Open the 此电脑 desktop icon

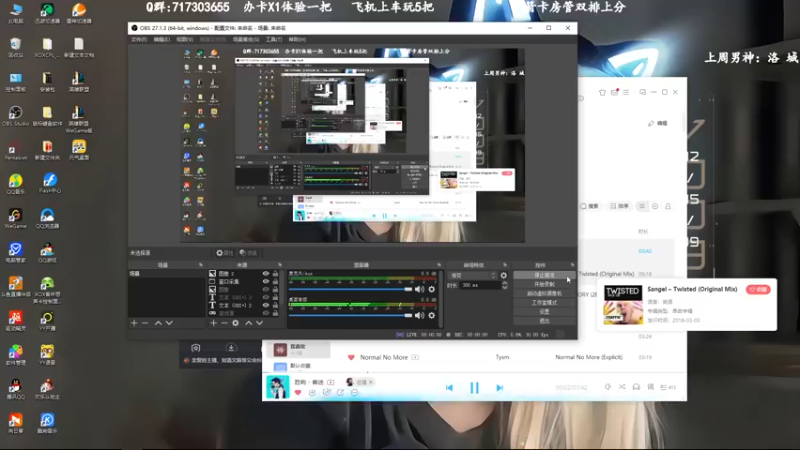pyautogui.click(x=15, y=14)
